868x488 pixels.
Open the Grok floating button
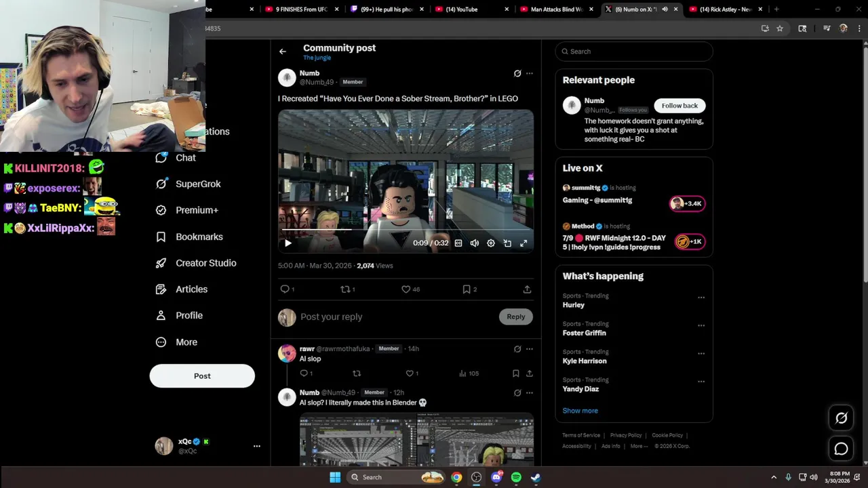841,418
